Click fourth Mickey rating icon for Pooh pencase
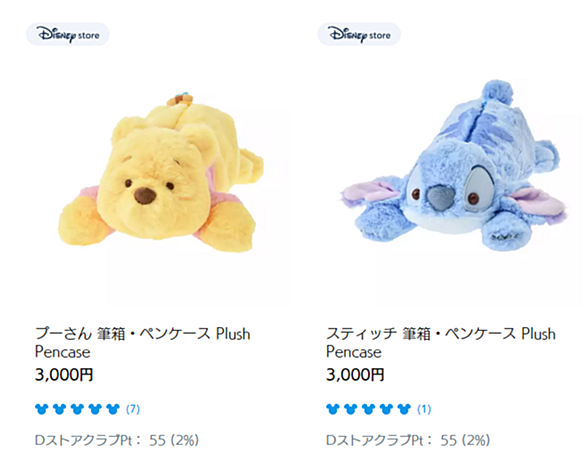The image size is (586, 459). point(95,409)
